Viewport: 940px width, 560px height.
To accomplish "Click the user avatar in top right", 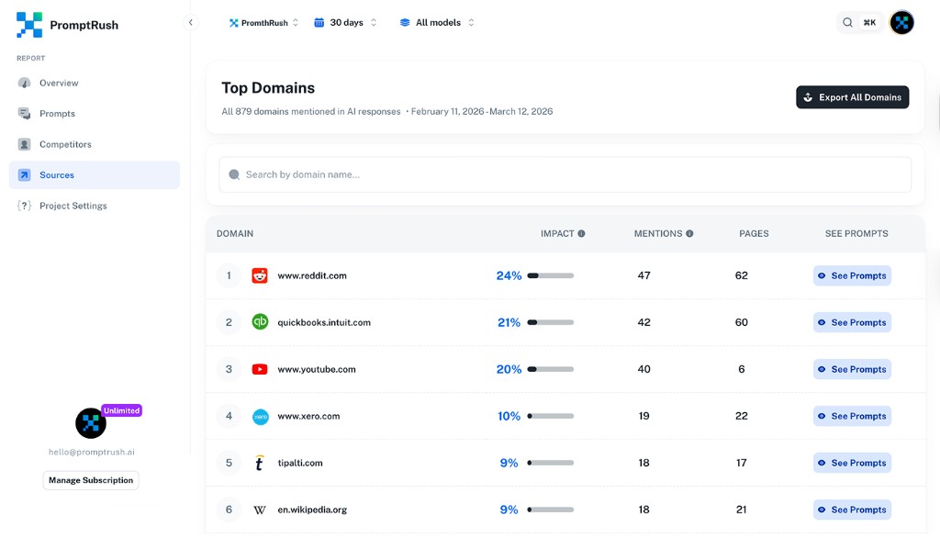I will pos(901,23).
